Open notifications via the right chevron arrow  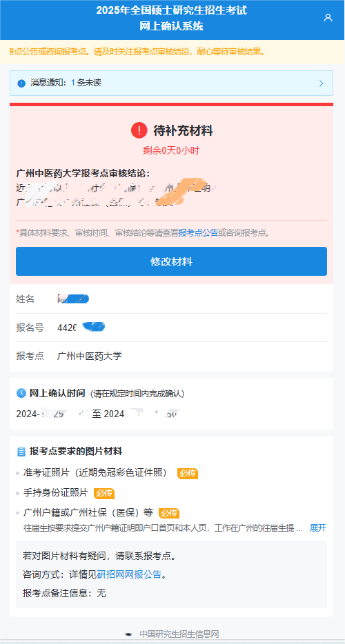[321, 83]
